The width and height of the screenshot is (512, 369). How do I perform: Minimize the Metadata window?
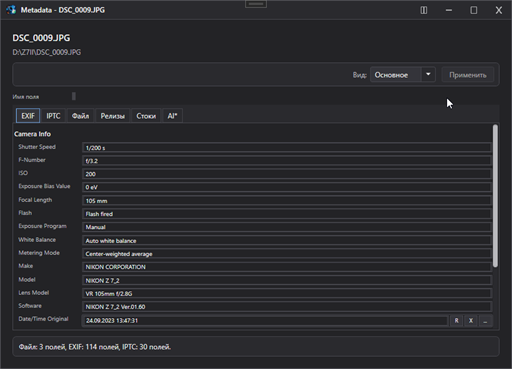(449, 10)
